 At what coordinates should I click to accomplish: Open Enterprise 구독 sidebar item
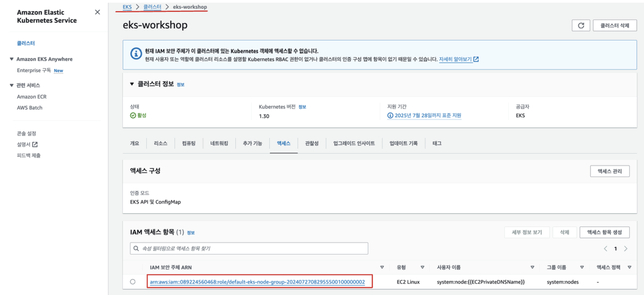tap(34, 70)
